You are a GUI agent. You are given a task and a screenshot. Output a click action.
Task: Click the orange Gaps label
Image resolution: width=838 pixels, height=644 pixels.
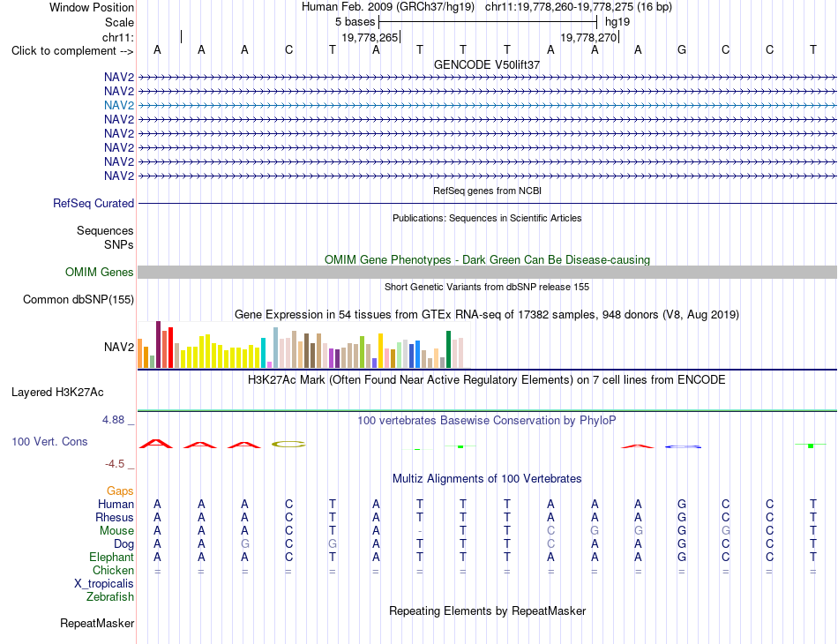pyautogui.click(x=120, y=490)
